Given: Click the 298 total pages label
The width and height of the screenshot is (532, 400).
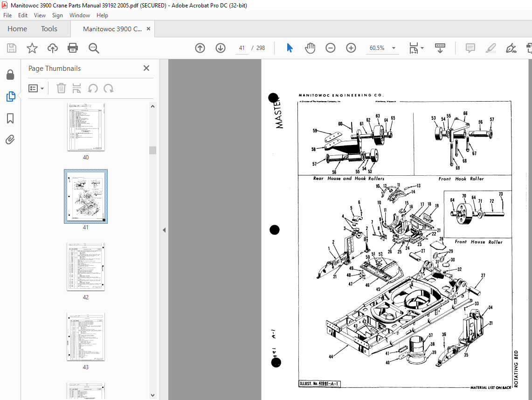Looking at the screenshot, I should coord(261,48).
